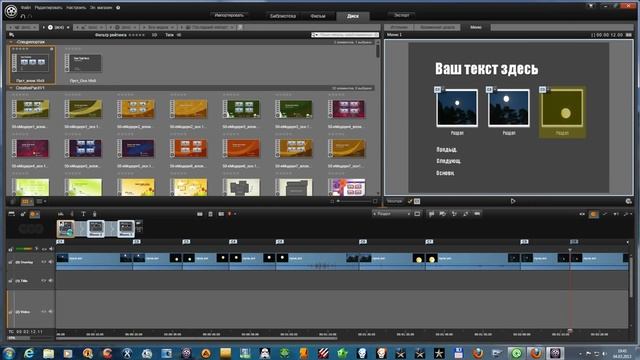Set the rating filter stars
The image size is (640, 360).
(x=136, y=35)
